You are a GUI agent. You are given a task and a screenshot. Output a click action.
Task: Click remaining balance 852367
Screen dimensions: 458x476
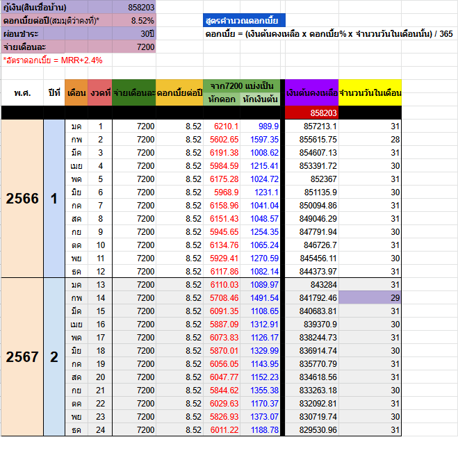click(311, 179)
